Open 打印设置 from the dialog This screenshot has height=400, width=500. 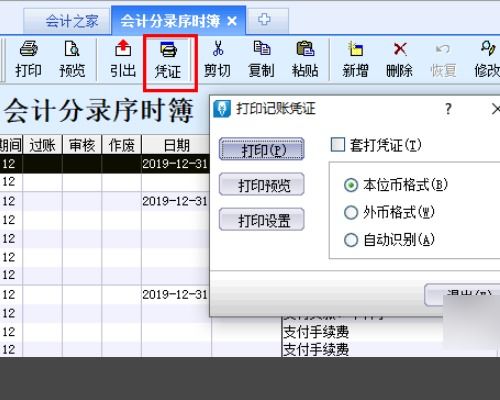(x=262, y=220)
